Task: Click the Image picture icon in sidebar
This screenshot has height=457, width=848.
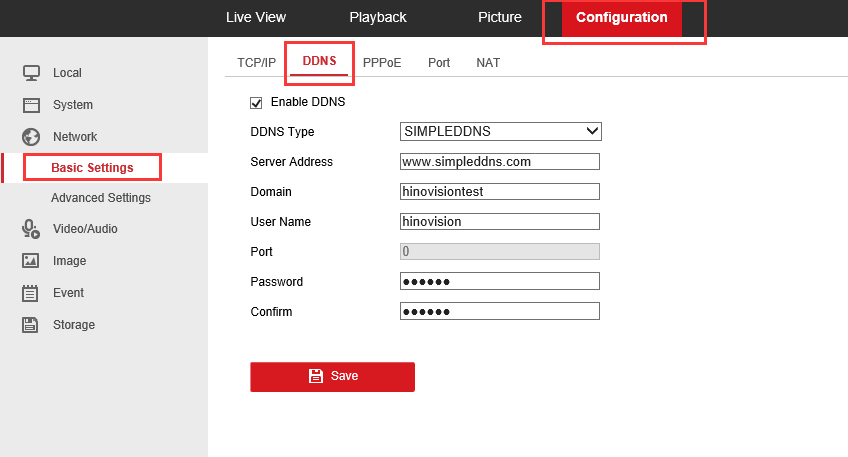Action: click(x=31, y=261)
